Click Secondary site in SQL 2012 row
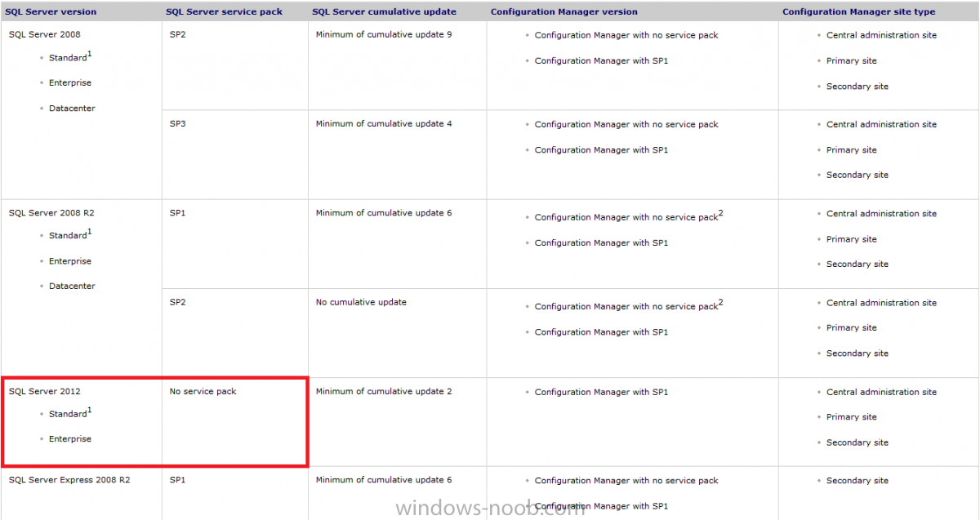Image resolution: width=980 pixels, height=520 pixels. click(857, 442)
